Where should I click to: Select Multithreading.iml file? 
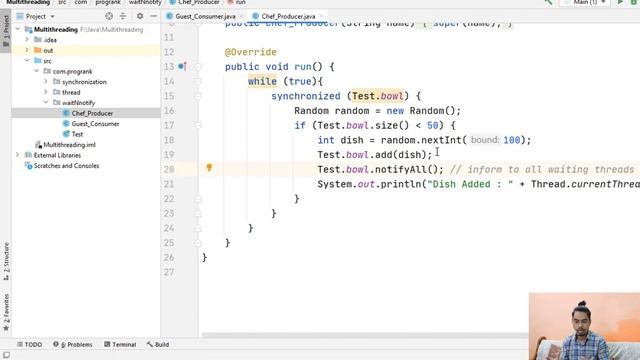69,144
